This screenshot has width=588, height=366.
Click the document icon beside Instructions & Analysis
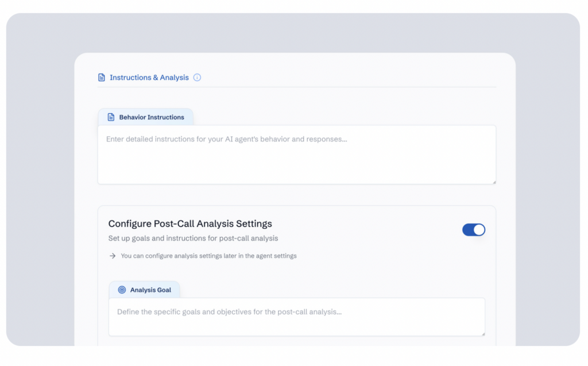102,78
